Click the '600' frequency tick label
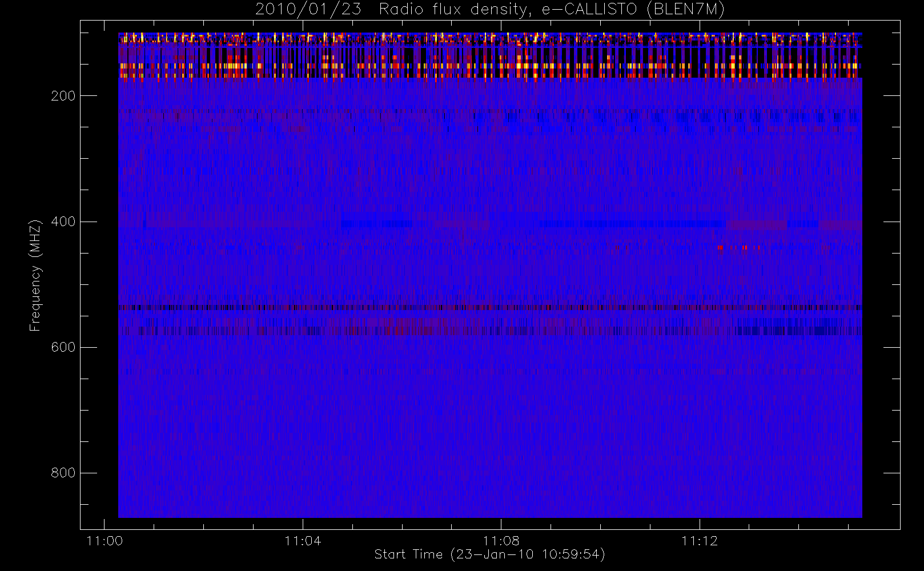The image size is (924, 571). click(x=63, y=347)
